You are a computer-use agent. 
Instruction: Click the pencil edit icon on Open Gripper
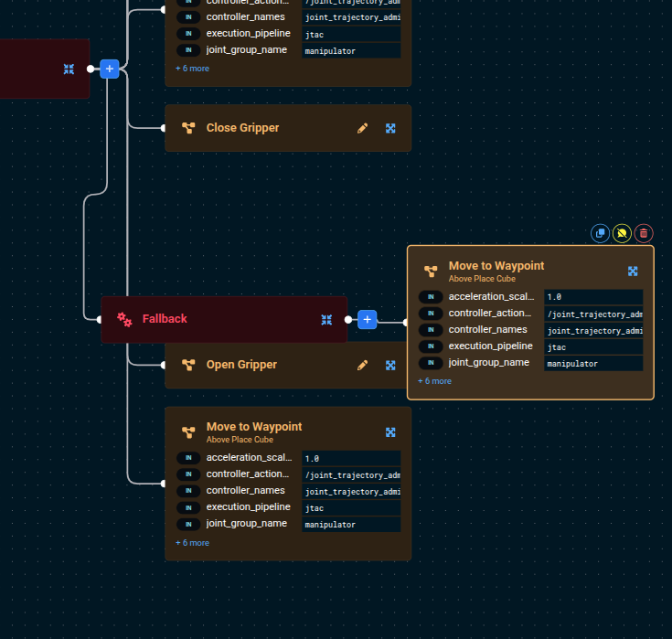[362, 365]
